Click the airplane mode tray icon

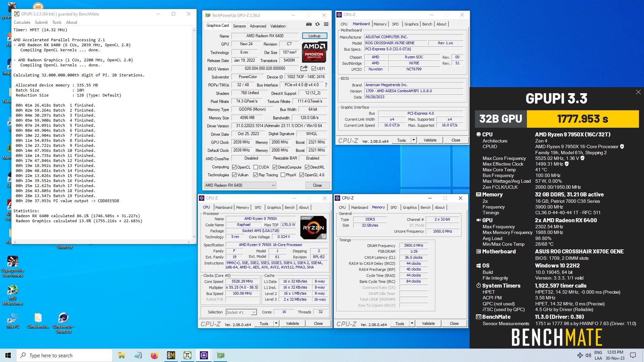[x=580, y=355]
